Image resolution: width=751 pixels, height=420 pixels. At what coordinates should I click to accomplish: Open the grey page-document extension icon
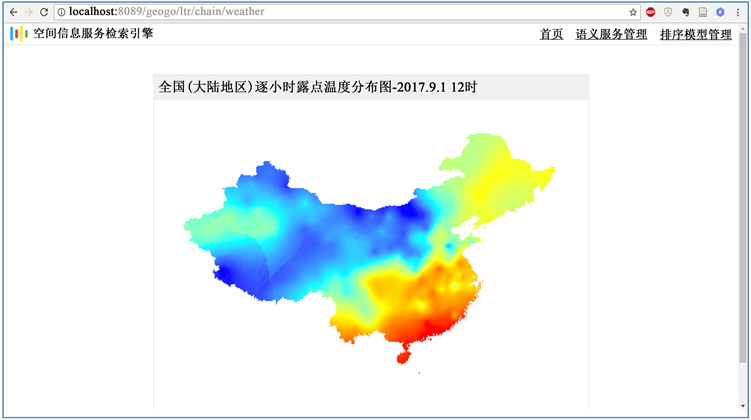coord(703,12)
